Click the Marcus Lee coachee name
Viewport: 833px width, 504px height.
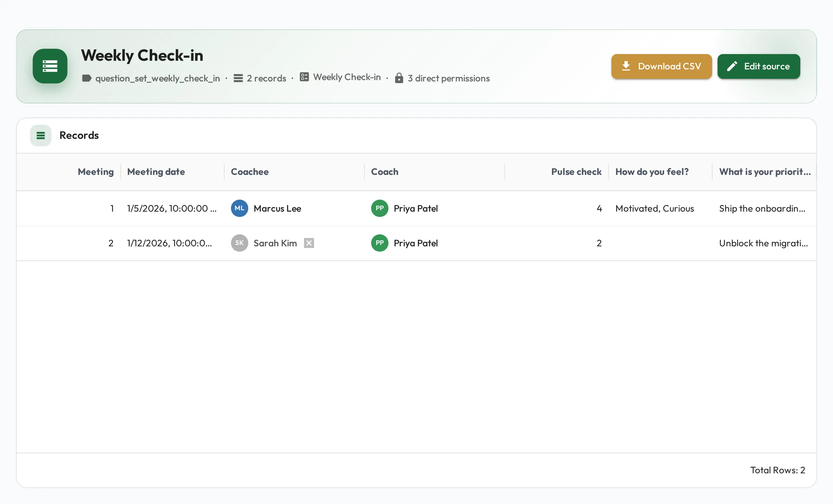point(277,208)
